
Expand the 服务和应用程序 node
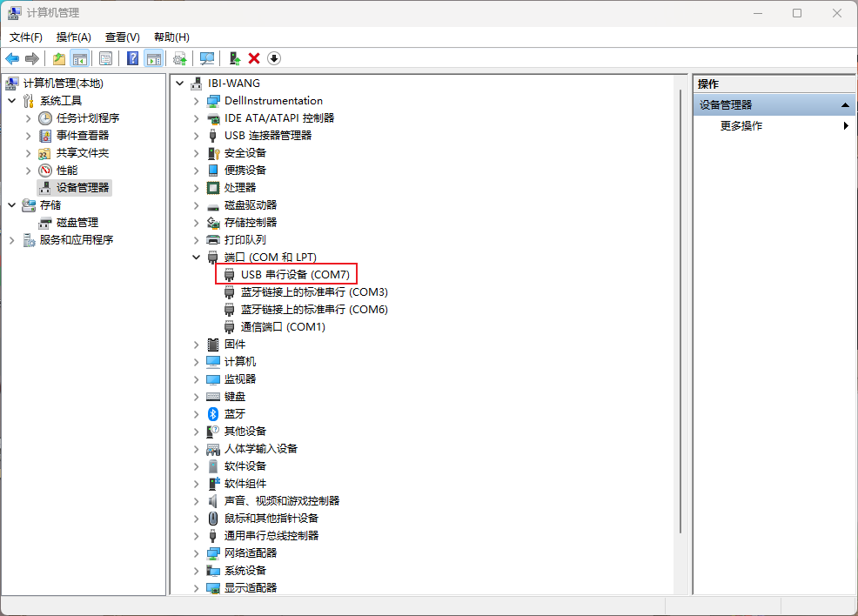click(x=12, y=240)
